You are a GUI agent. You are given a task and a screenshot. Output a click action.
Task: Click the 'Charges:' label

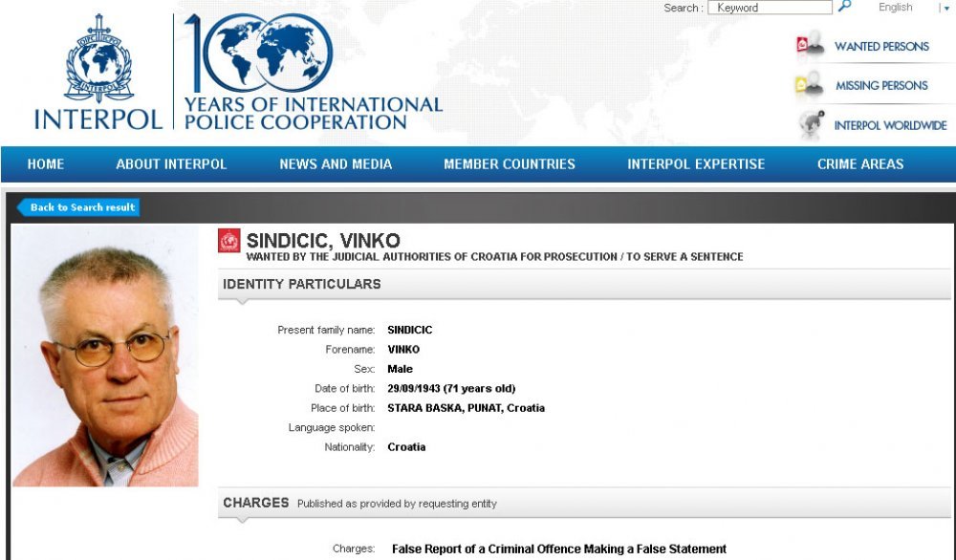coord(354,549)
